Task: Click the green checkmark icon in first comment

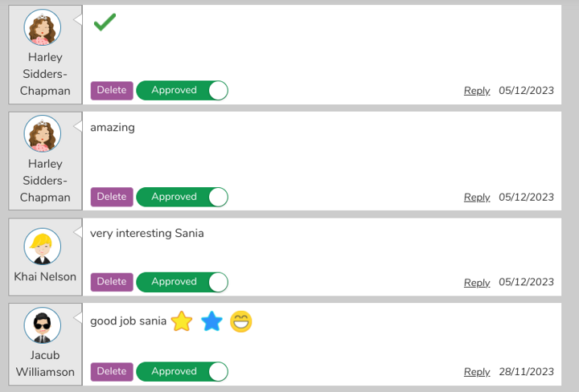Action: (x=105, y=22)
